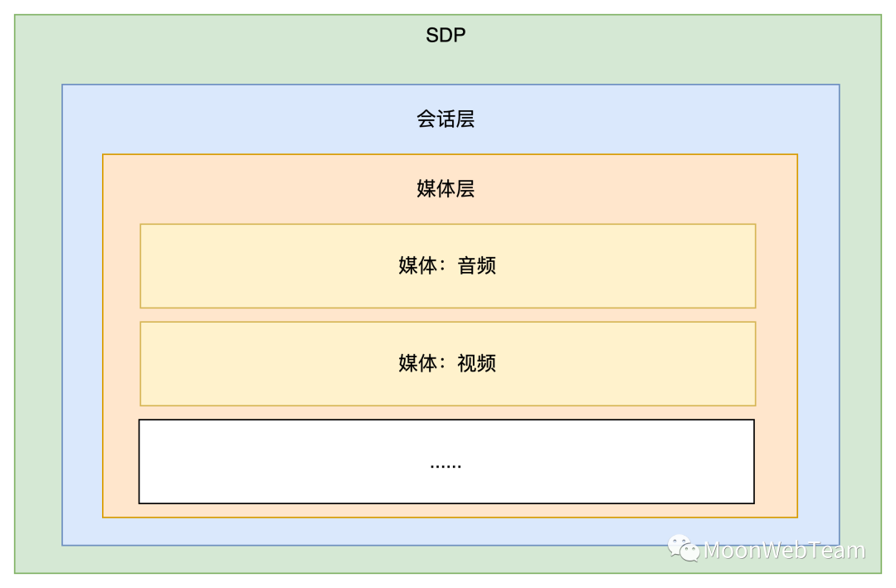The image size is (896, 588).
Task: Click the word 媒体 in the audio block
Action: point(417,266)
